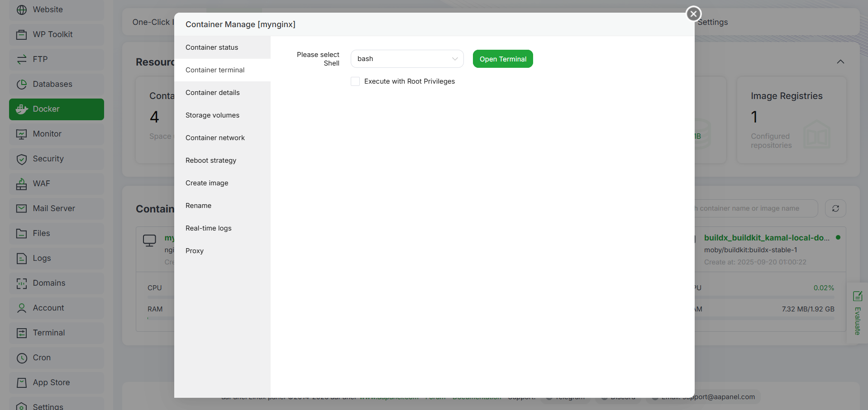Click the Open Terminal button
This screenshot has width=868, height=410.
pos(503,59)
